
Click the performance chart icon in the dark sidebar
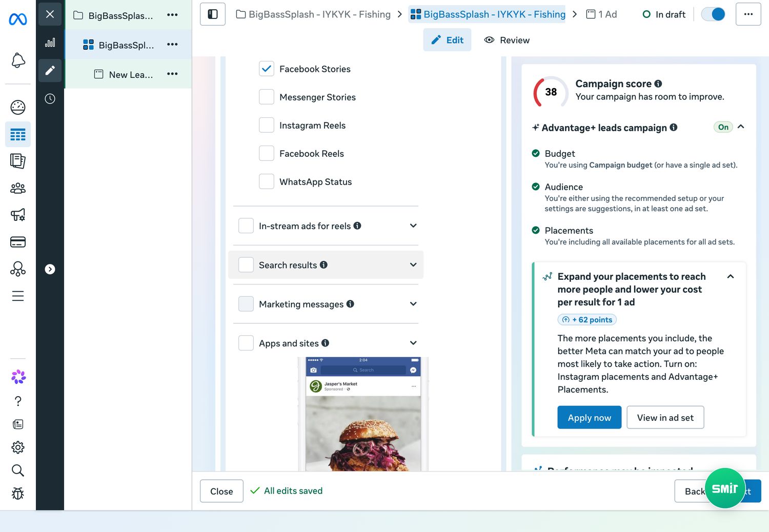[x=50, y=43]
